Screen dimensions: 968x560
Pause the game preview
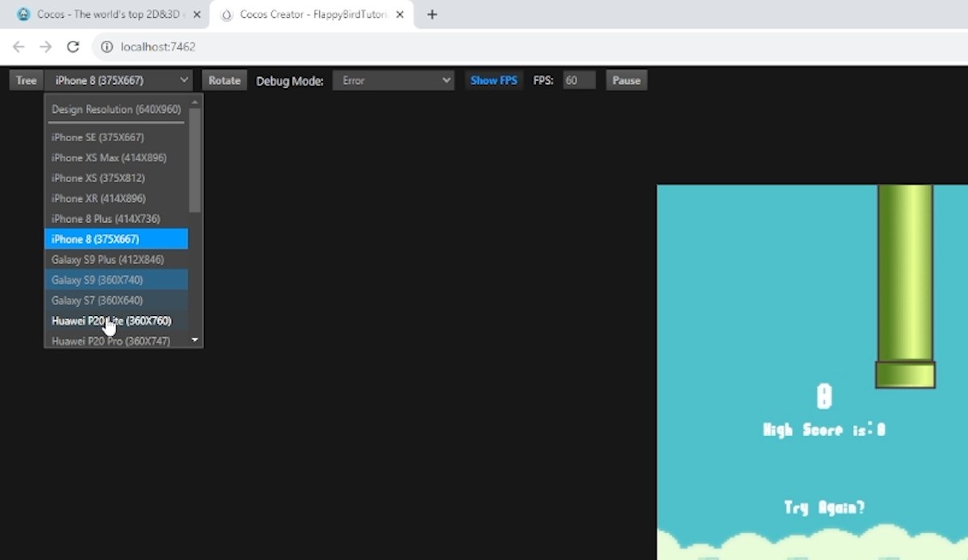coord(626,80)
